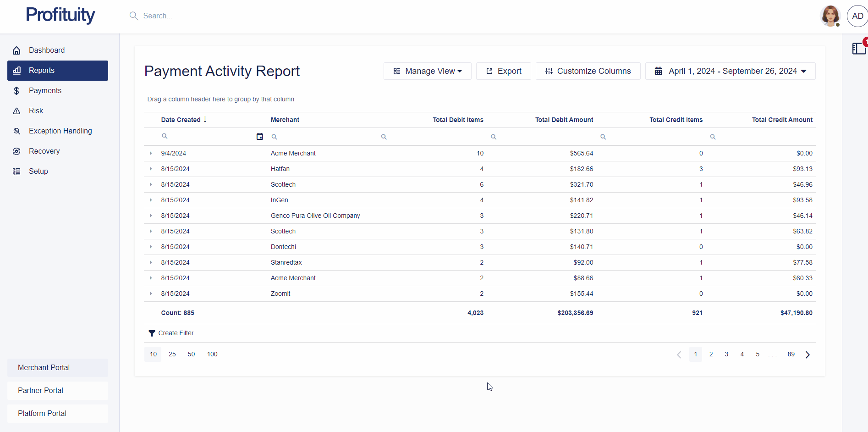Click the Export button
868x432 pixels.
503,71
